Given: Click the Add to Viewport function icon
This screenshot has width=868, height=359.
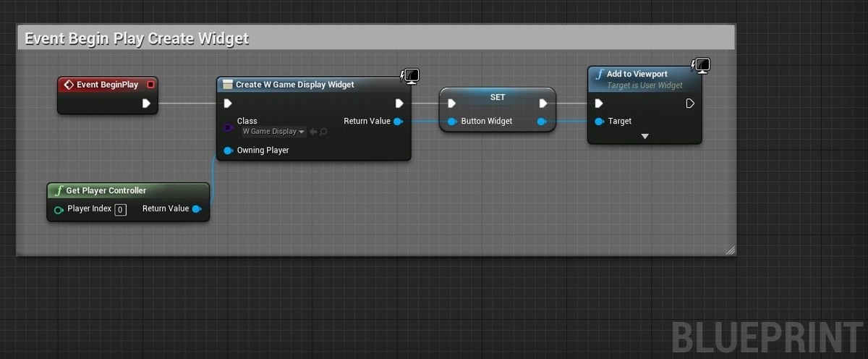Looking at the screenshot, I should [600, 75].
